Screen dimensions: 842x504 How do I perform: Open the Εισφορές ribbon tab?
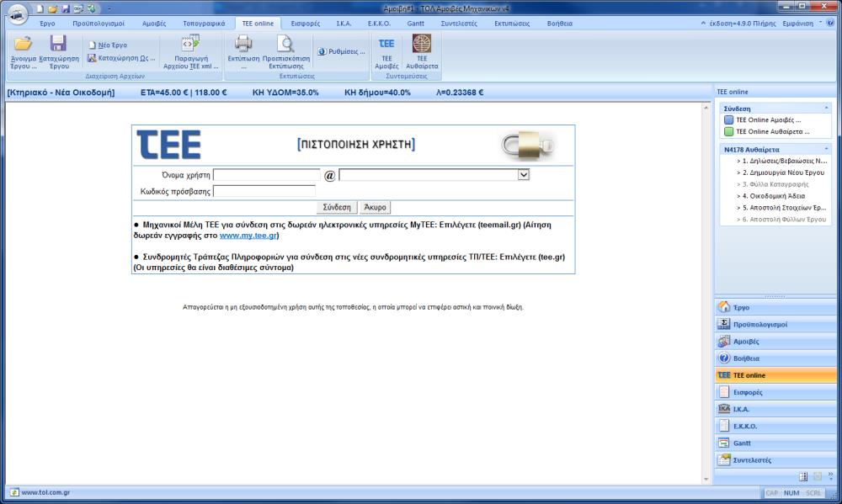(305, 24)
